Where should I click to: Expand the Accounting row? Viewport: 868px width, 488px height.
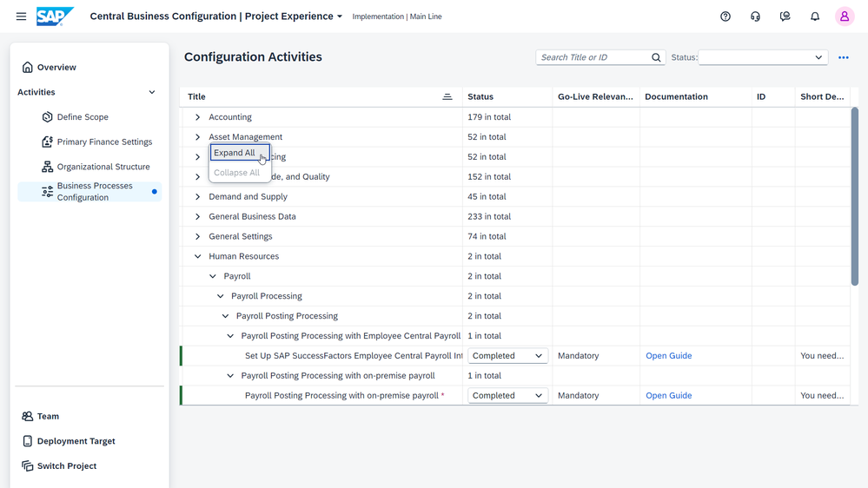197,117
